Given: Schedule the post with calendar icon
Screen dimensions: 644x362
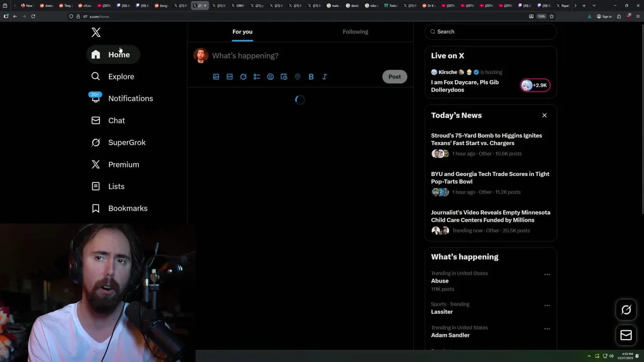Looking at the screenshot, I should [284, 77].
